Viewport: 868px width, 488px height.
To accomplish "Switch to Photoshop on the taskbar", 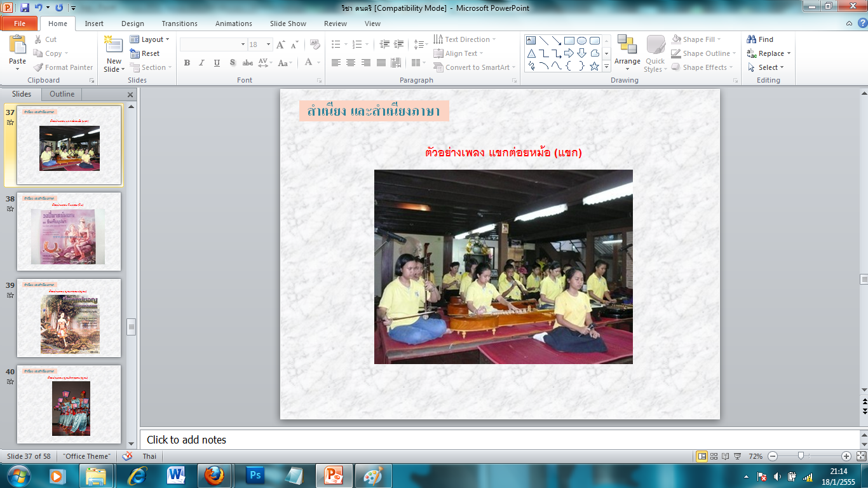I will click(x=256, y=475).
